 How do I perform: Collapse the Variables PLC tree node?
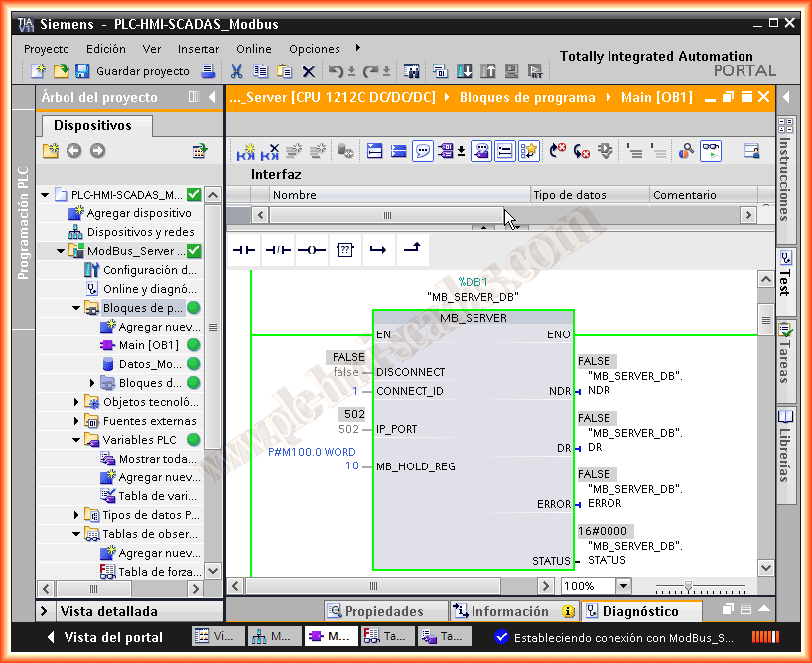[77, 440]
